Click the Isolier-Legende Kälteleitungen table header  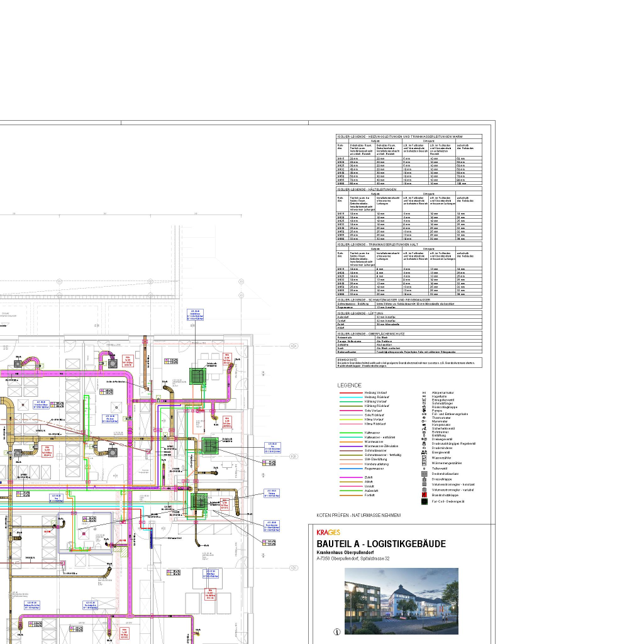pyautogui.click(x=368, y=189)
